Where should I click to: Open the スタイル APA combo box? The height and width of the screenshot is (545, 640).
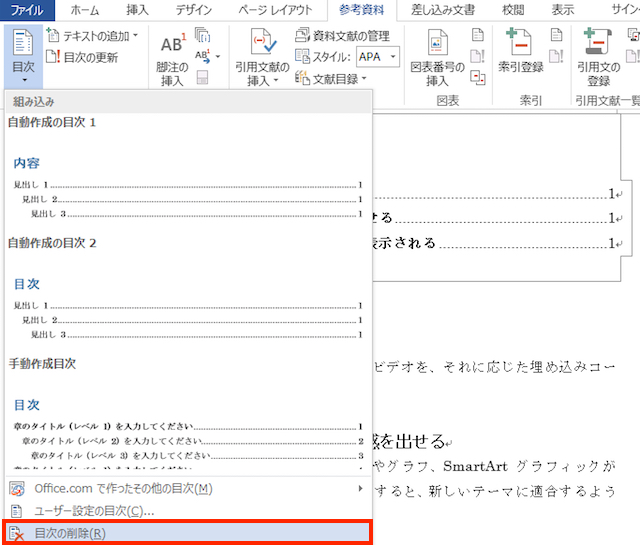378,57
